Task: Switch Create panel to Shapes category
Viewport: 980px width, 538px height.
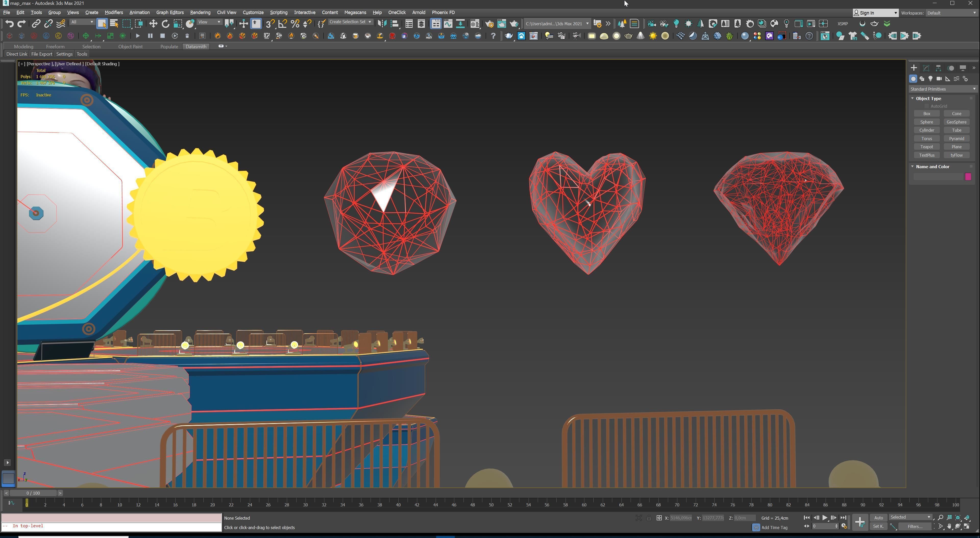Action: pos(922,79)
